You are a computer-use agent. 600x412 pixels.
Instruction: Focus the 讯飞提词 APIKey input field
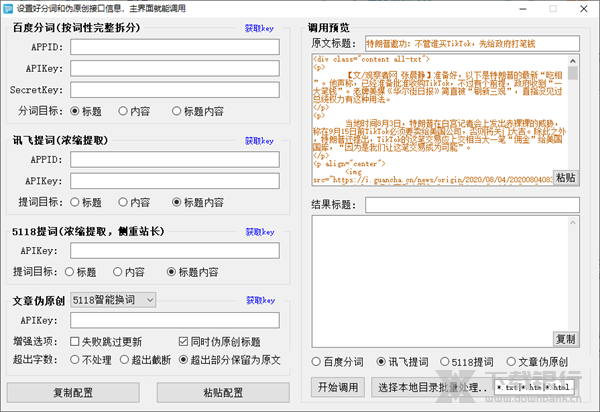coord(175,181)
